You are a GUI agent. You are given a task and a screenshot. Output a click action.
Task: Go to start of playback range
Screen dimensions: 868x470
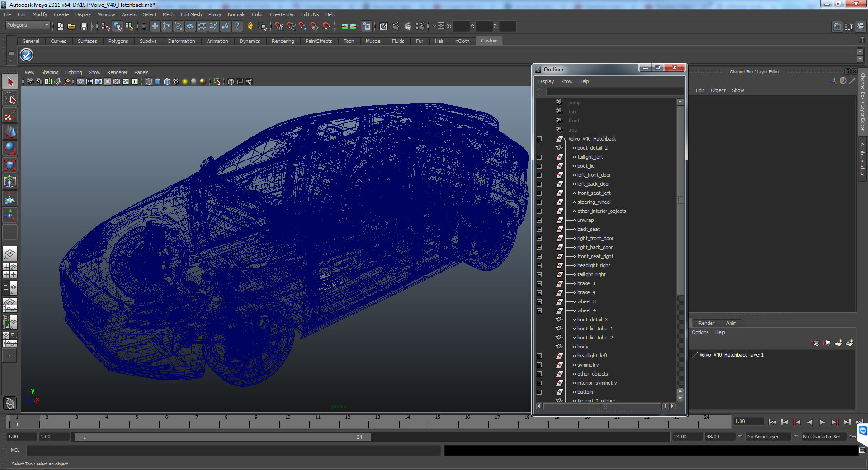point(772,422)
